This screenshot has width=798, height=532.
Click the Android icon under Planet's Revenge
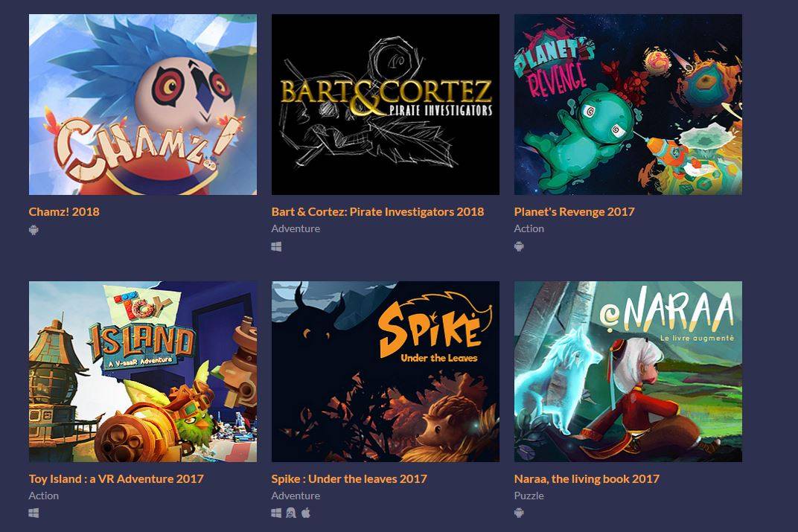[x=519, y=247]
